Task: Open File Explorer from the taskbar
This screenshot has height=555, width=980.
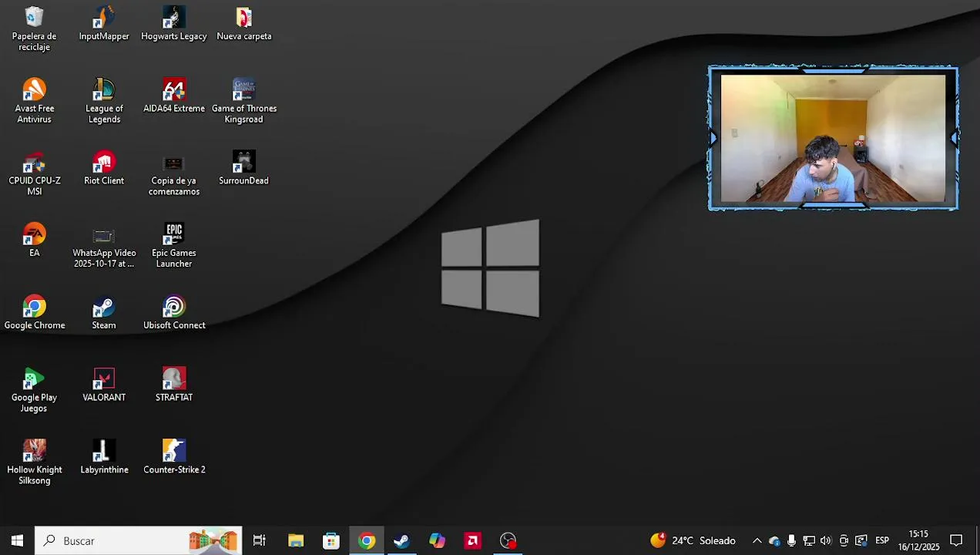Action: (296, 540)
